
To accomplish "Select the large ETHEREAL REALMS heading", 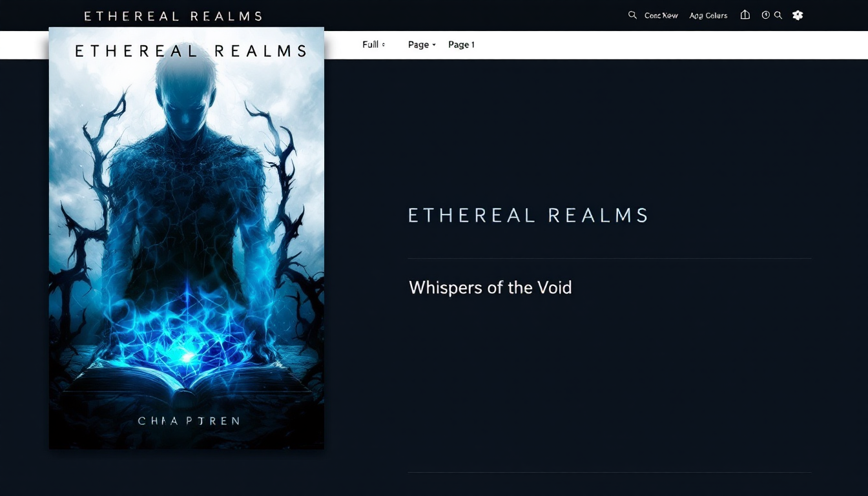I will [528, 215].
